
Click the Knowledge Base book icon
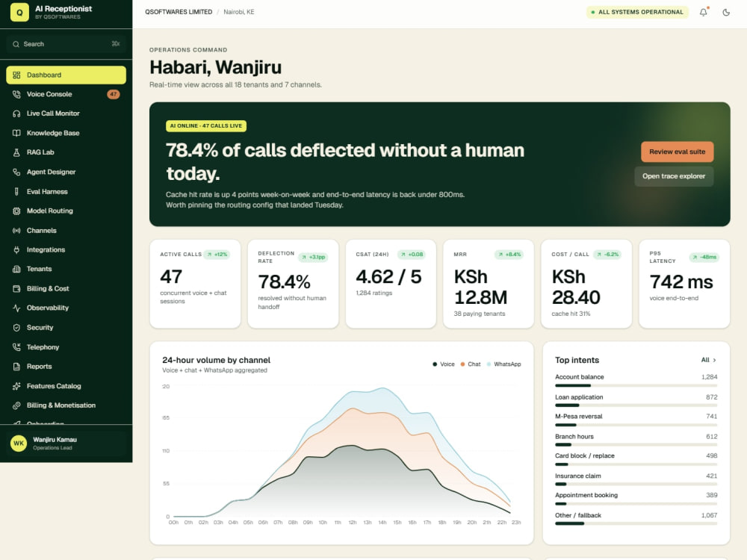point(16,134)
